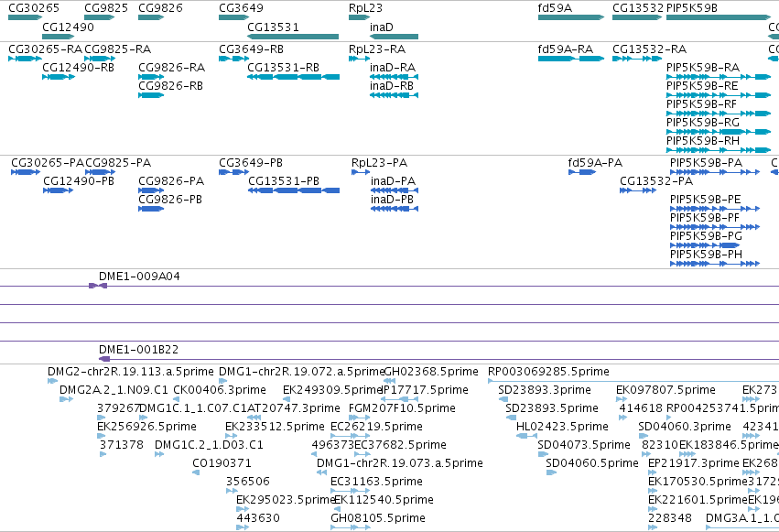779x532 pixels.
Task: Click EST EC31163.5prime
Action: [351, 491]
